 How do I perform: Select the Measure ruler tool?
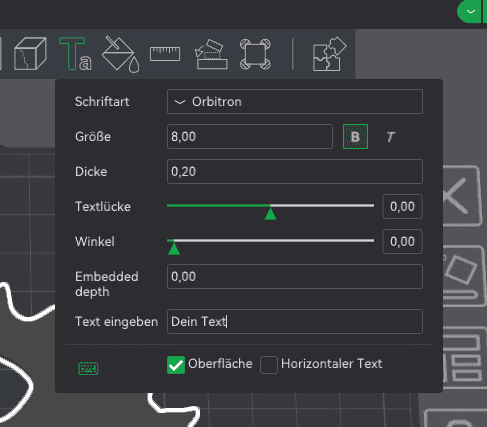(165, 54)
